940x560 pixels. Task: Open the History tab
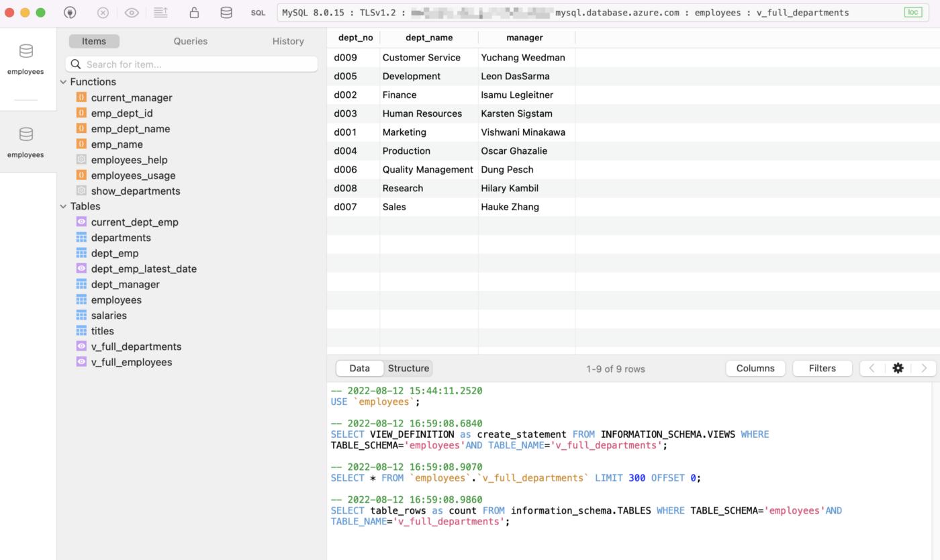click(288, 41)
